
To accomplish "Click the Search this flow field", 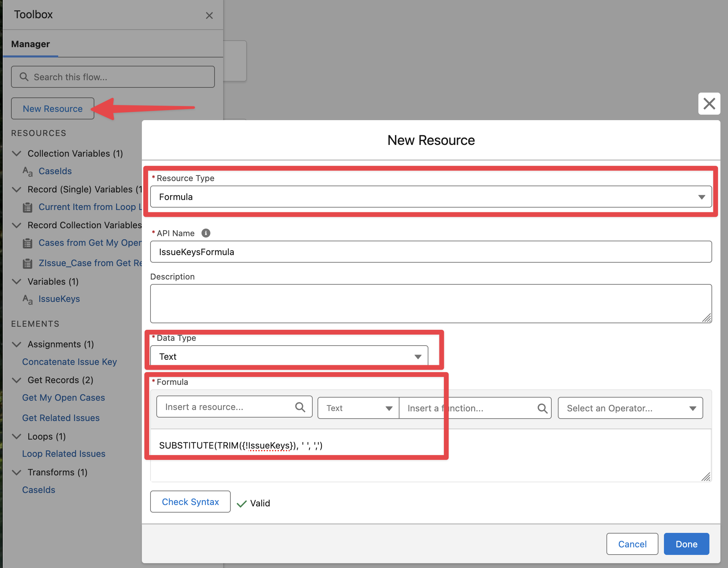I will click(x=113, y=77).
